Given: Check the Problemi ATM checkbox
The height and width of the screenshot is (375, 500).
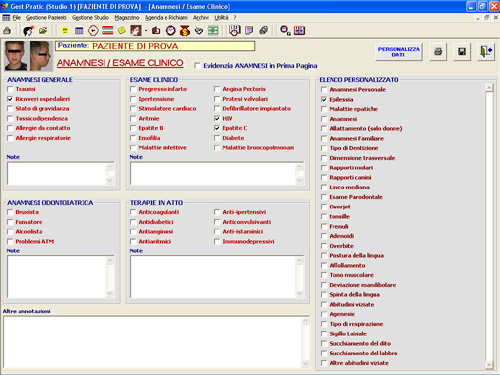Looking at the screenshot, I should click(x=10, y=241).
